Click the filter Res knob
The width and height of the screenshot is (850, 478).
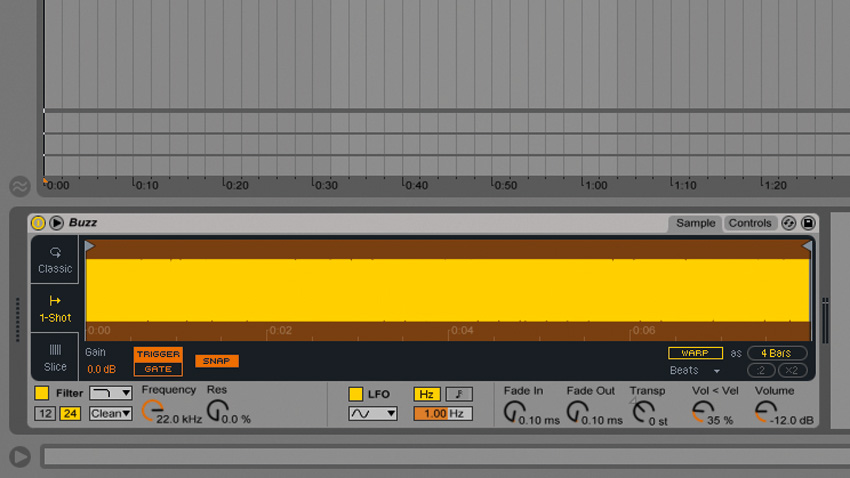(217, 411)
